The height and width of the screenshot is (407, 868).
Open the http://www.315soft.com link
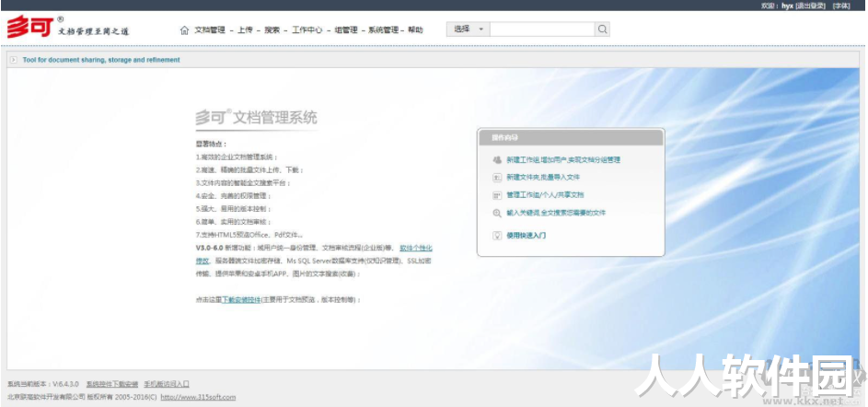pos(198,397)
